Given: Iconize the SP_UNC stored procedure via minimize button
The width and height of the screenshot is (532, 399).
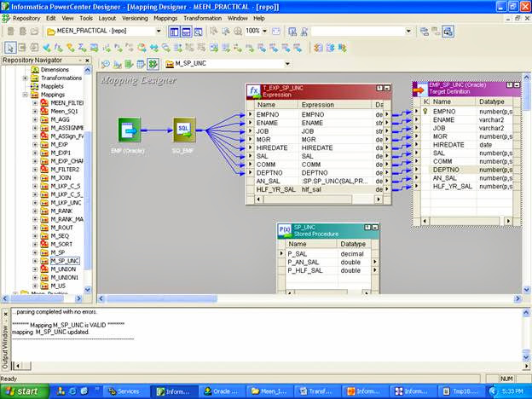Looking at the screenshot, I should [375, 228].
